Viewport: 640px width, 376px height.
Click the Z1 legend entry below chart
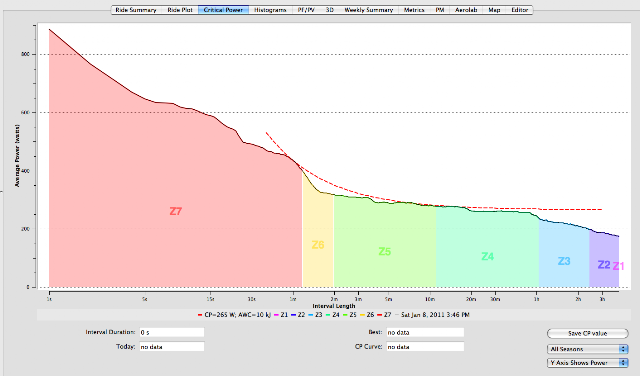[x=281, y=315]
